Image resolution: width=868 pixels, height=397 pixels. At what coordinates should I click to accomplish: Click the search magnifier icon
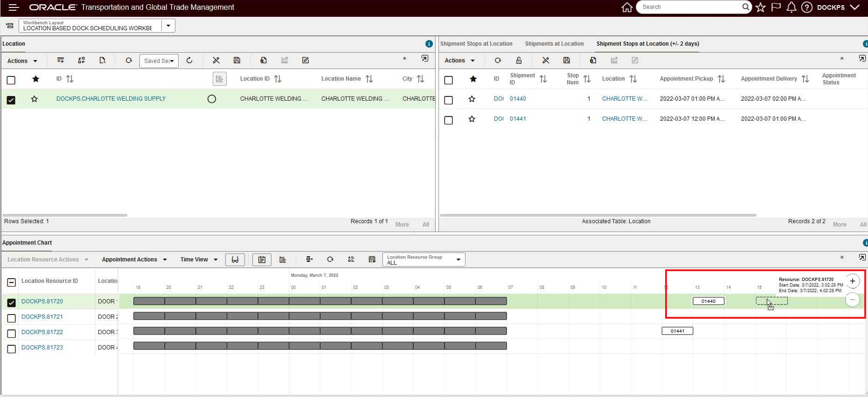pos(746,7)
